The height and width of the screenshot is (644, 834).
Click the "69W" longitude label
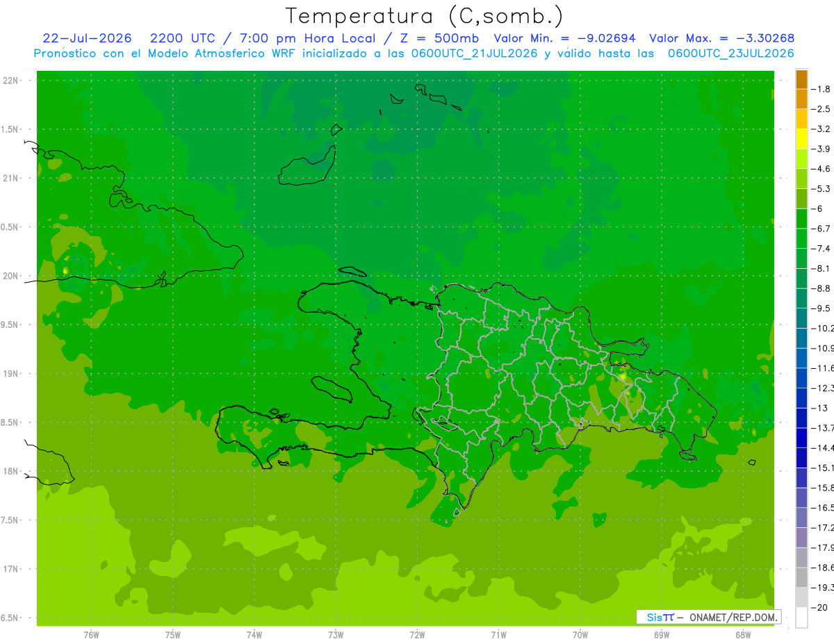point(662,635)
